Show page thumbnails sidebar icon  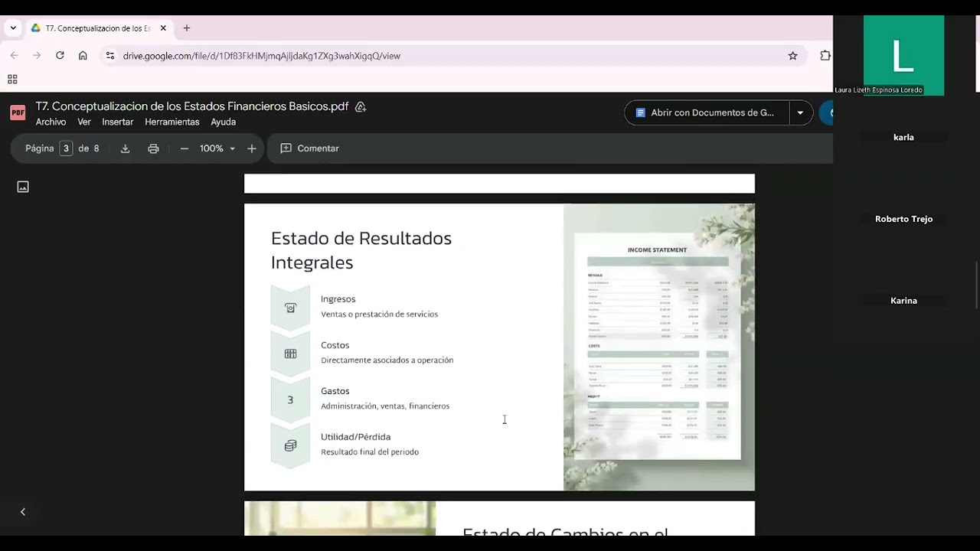23,187
